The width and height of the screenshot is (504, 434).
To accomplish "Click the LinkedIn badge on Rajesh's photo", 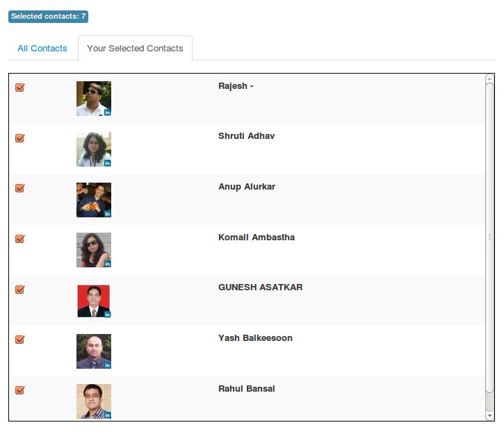I will tap(108, 112).
